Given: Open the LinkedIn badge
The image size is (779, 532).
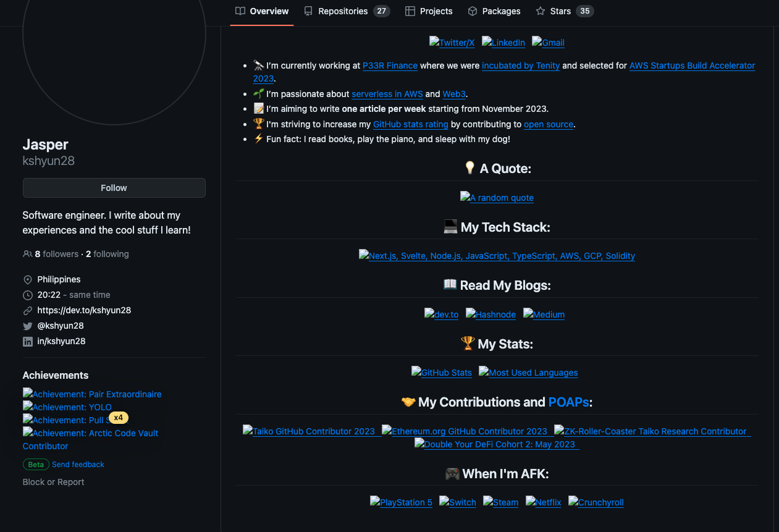Looking at the screenshot, I should [x=503, y=42].
